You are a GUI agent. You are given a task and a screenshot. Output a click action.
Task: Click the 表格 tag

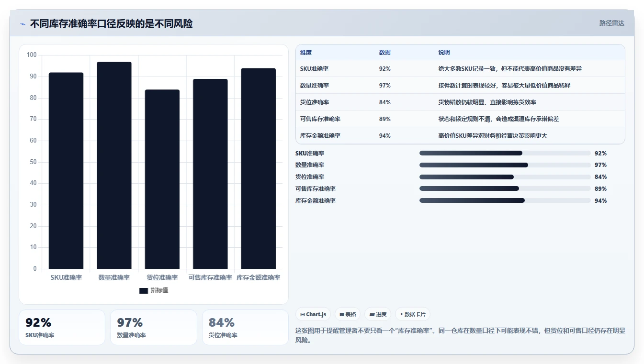348,314
